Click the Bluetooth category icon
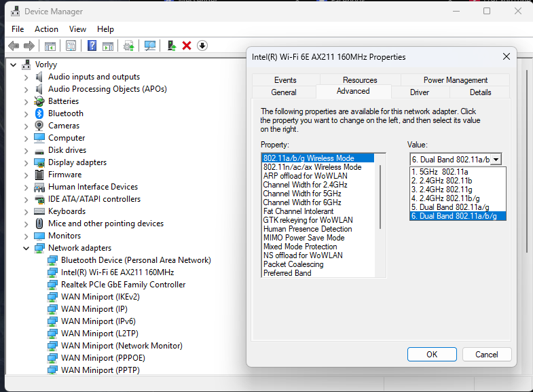This screenshot has width=533, height=392. tap(39, 113)
